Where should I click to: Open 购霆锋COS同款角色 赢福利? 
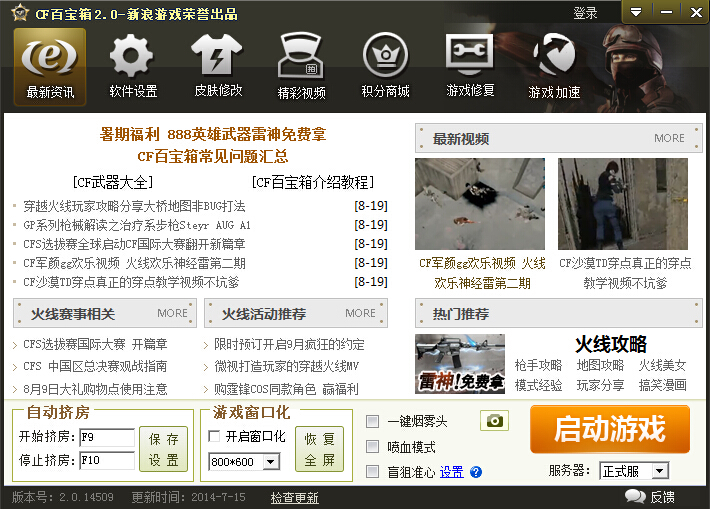[287, 389]
